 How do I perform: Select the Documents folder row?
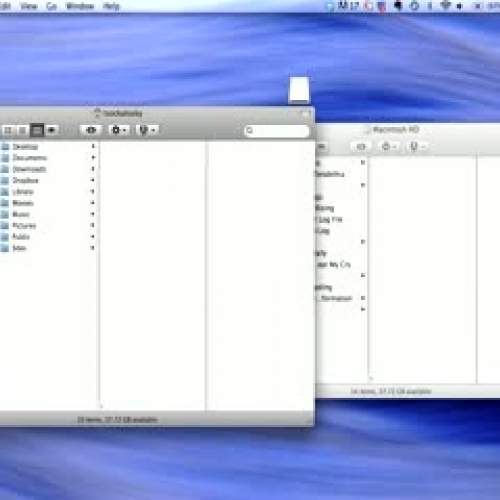tap(48, 158)
